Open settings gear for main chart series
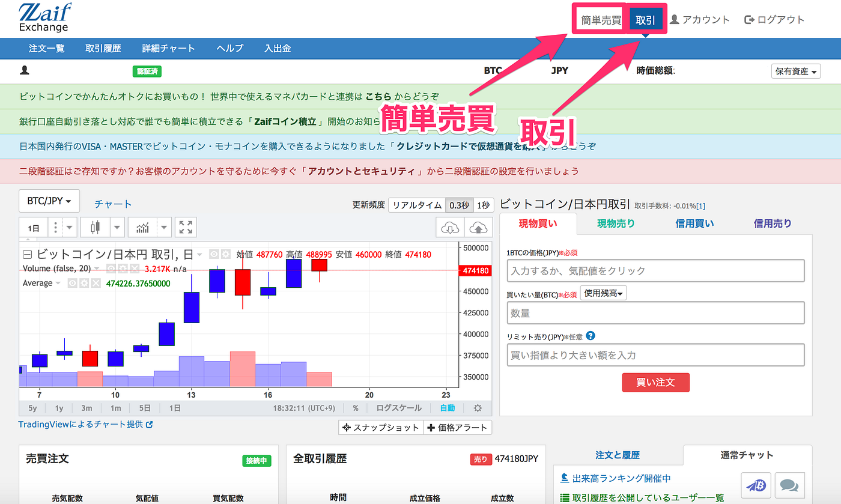Image resolution: width=841 pixels, height=504 pixels. tap(226, 254)
